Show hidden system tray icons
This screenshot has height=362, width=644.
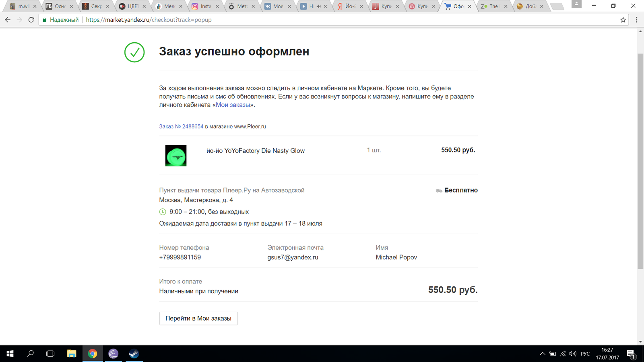(x=543, y=354)
